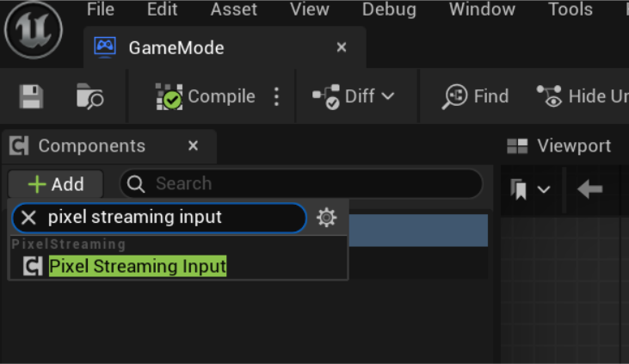This screenshot has height=364, width=629.
Task: Expand the viewport bookmarks dropdown
Action: click(x=531, y=189)
